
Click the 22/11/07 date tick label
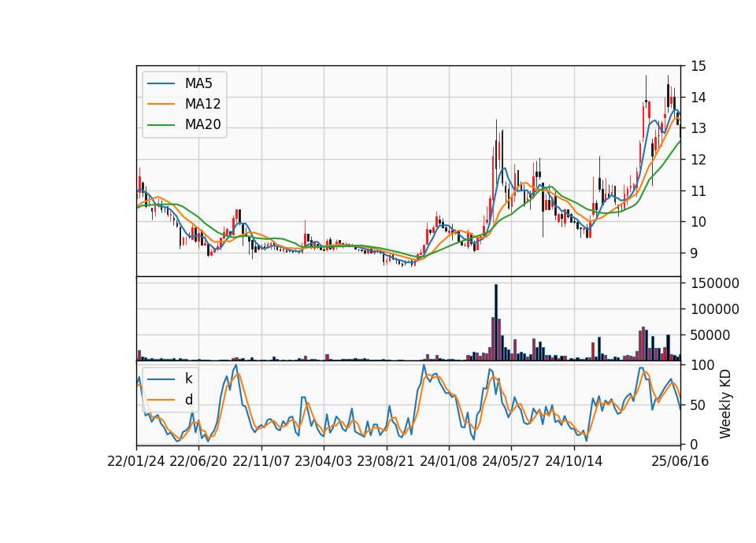261,462
